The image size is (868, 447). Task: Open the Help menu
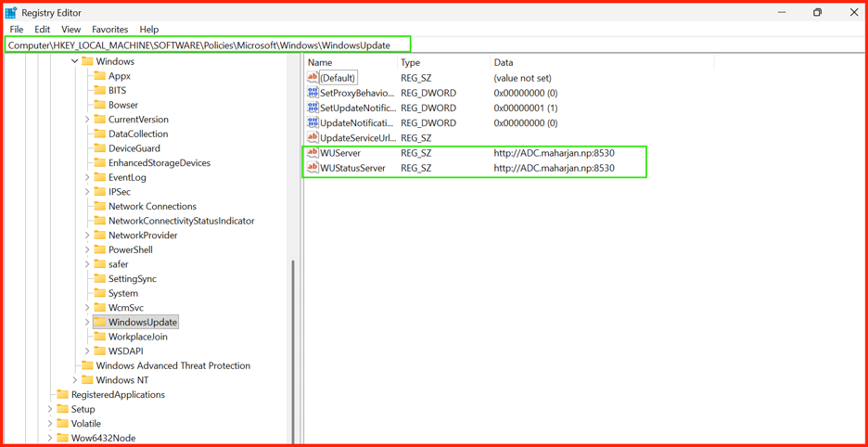(x=149, y=30)
